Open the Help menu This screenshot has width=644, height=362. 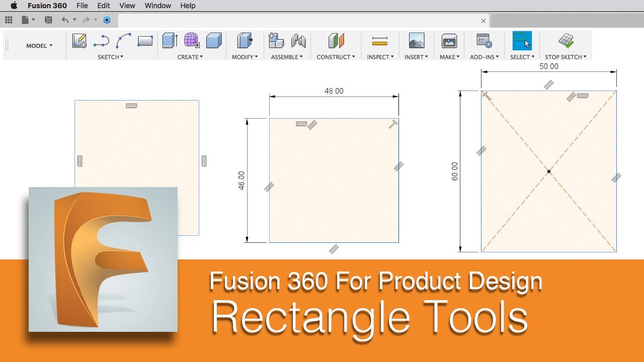pyautogui.click(x=188, y=6)
